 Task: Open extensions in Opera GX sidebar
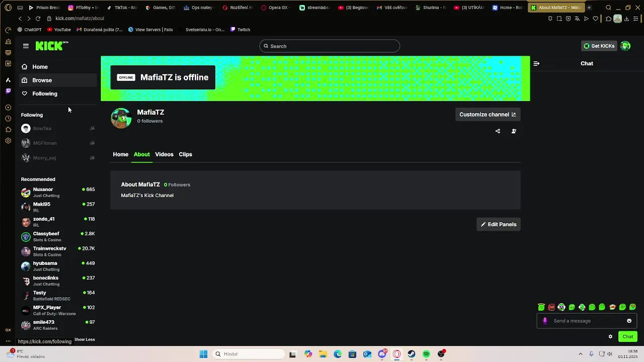8,130
